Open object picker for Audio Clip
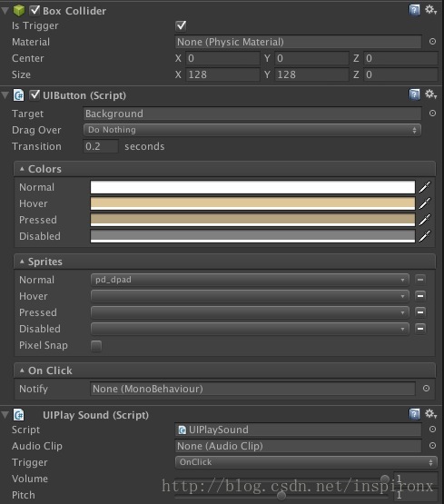This screenshot has height=504, width=444. [x=432, y=446]
